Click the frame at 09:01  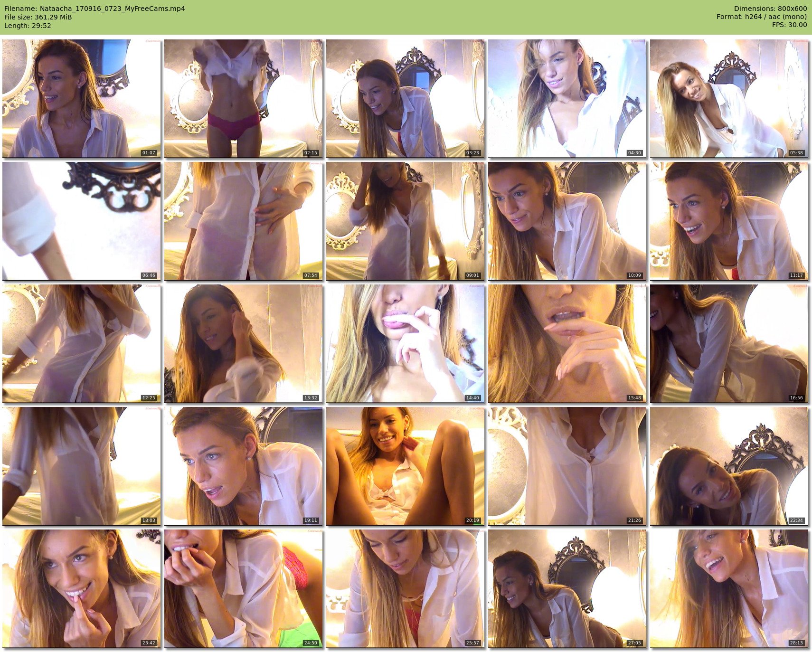pos(406,221)
